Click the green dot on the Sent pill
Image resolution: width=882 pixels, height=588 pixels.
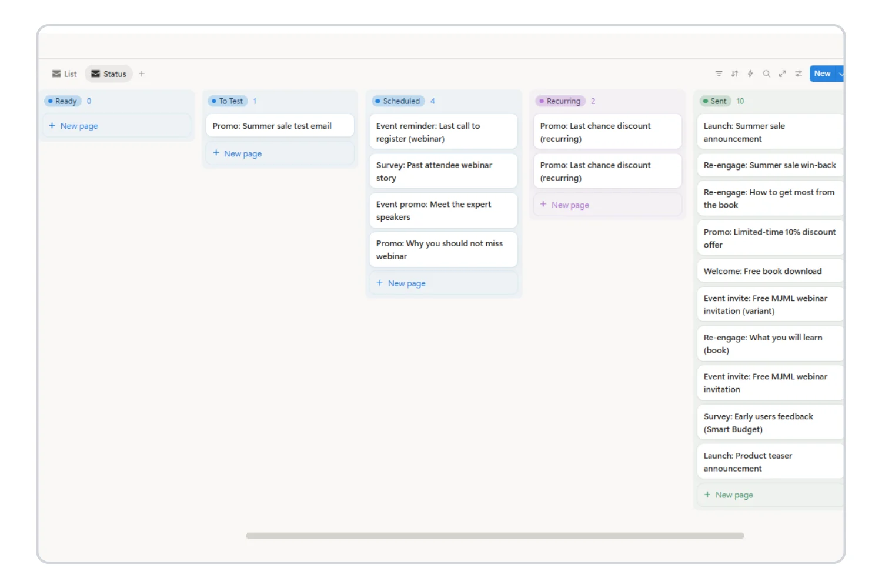[706, 101]
